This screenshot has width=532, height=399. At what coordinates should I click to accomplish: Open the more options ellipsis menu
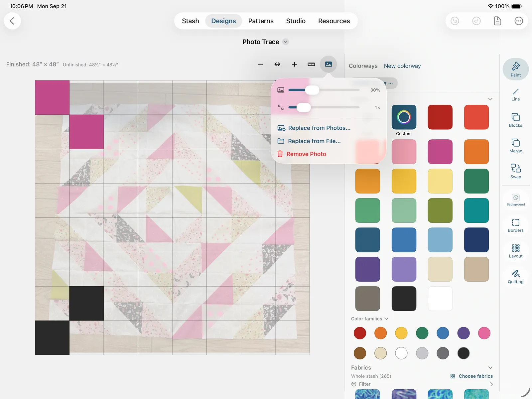519,21
